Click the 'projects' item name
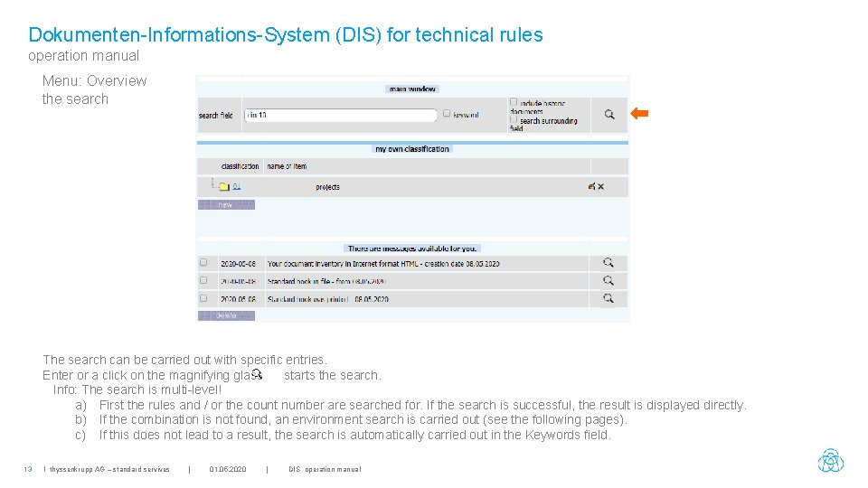The image size is (868, 488). point(327,187)
